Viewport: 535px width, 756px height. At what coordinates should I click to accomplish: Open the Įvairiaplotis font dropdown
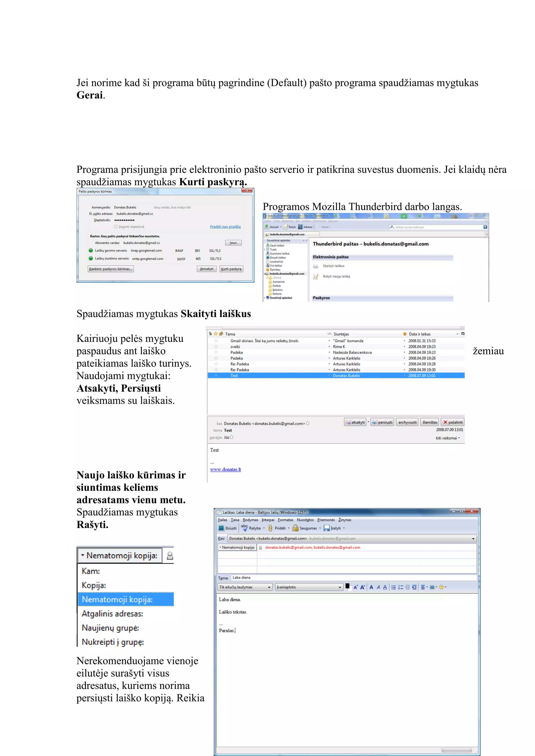pos(309,587)
